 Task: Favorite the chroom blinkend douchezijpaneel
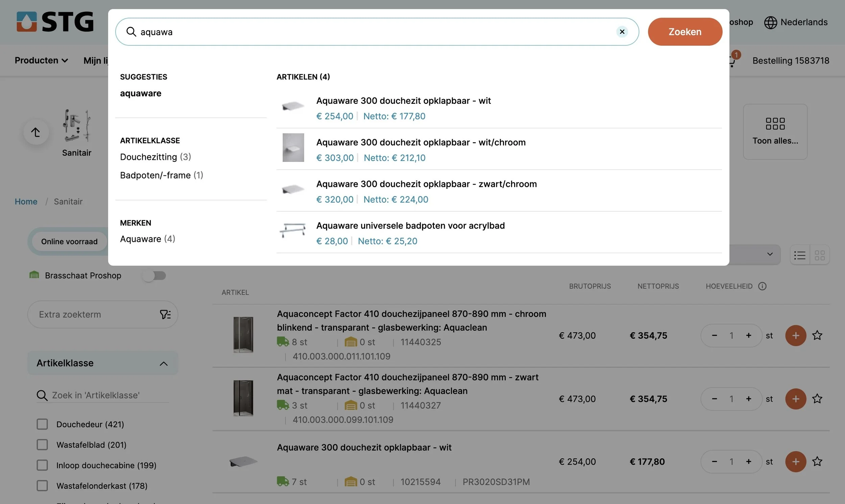[817, 336]
